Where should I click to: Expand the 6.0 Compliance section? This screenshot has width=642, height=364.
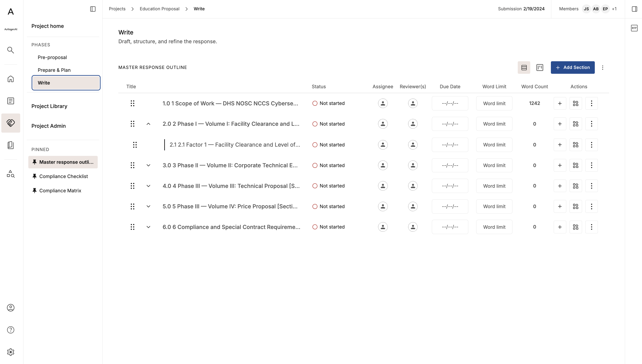148,227
